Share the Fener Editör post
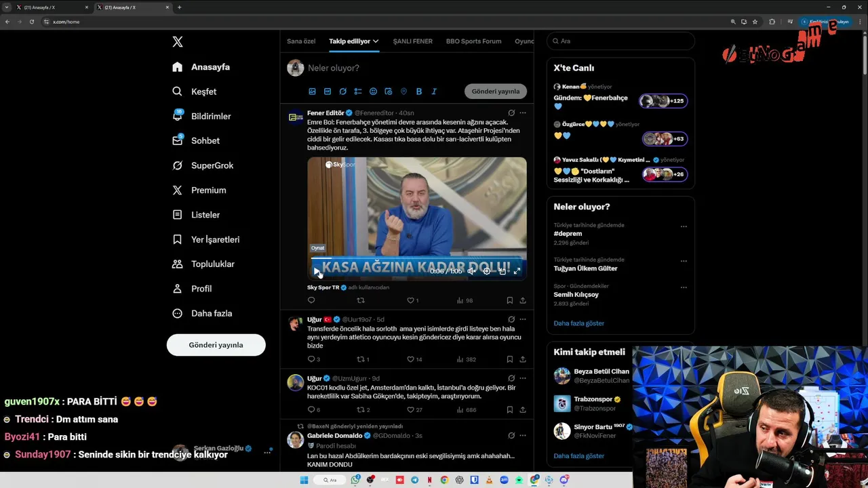The width and height of the screenshot is (868, 488). [523, 300]
